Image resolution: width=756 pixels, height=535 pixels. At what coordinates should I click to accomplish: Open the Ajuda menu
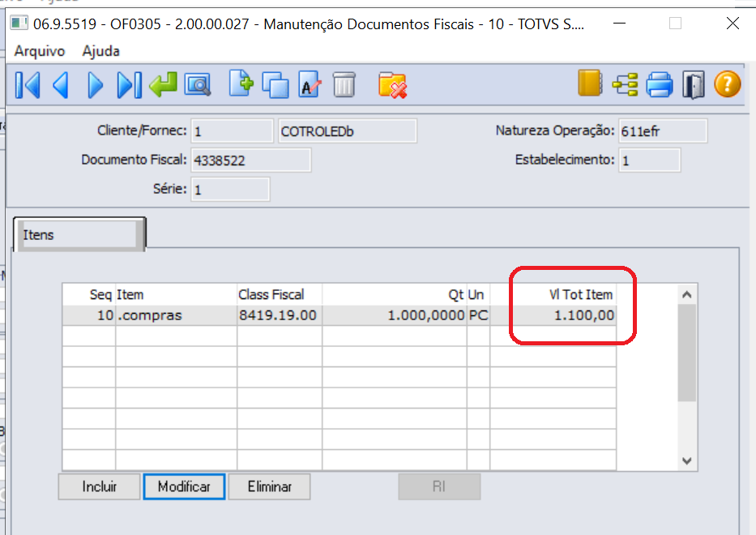coord(100,50)
